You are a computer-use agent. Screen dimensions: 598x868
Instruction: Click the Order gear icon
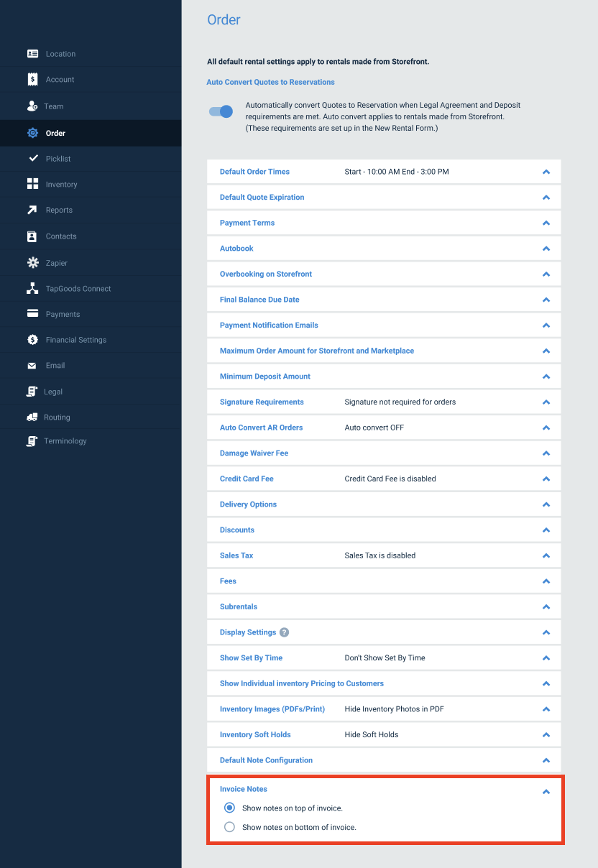coord(32,133)
